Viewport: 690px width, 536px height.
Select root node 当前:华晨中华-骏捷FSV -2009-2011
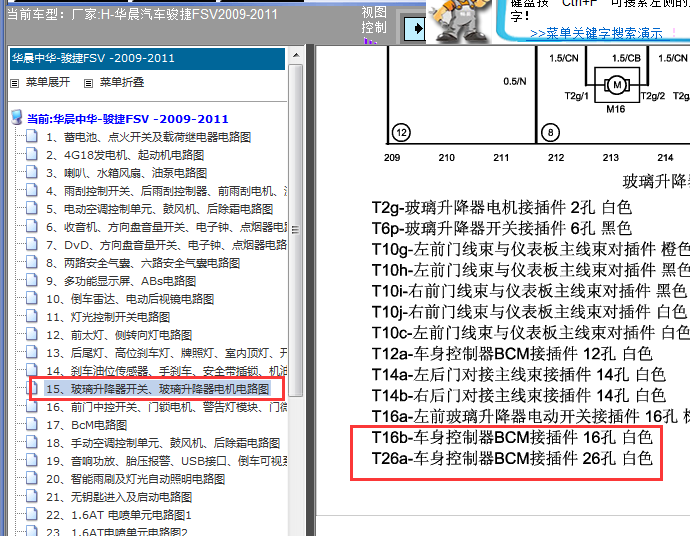coord(128,119)
